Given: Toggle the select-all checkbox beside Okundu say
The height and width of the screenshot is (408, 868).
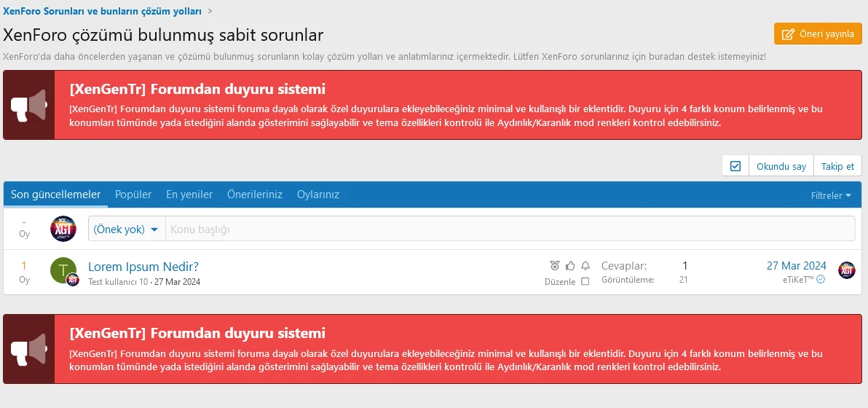Looking at the screenshot, I should tap(735, 166).
